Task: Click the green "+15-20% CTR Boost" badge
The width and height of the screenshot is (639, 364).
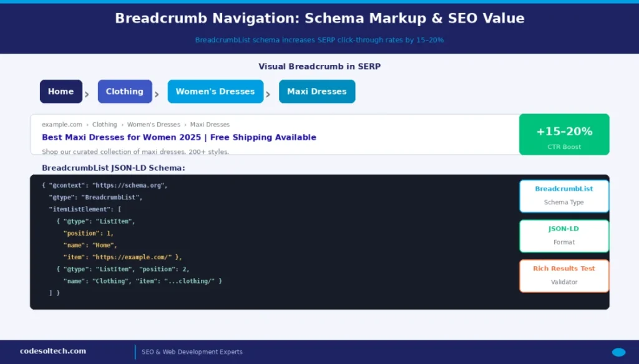Action: coord(563,134)
